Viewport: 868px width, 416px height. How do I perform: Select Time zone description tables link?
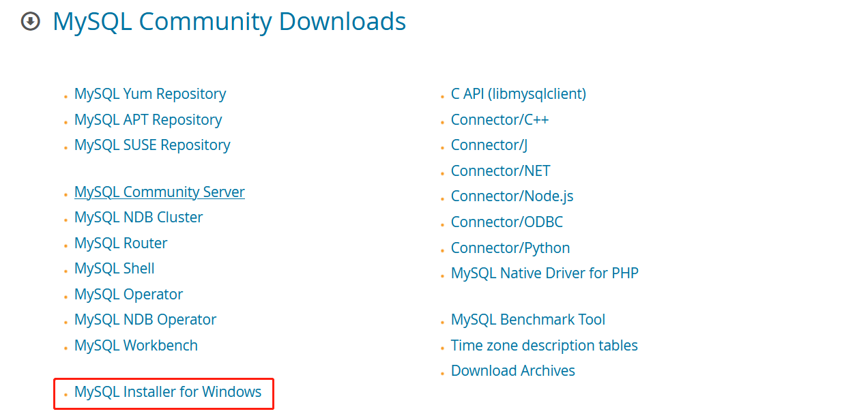[x=545, y=346]
